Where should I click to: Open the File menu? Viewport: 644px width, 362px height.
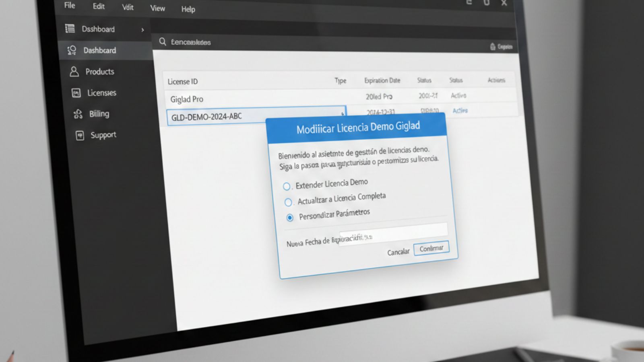click(70, 5)
